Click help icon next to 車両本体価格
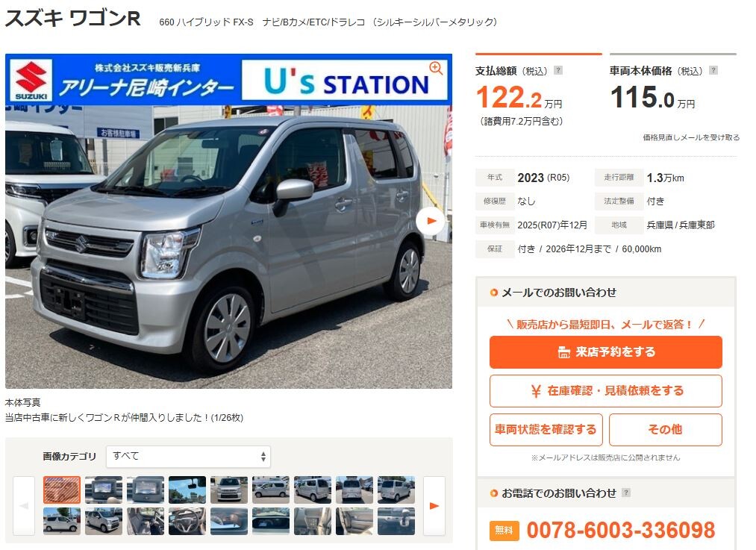The width and height of the screenshot is (756, 550). 713,70
